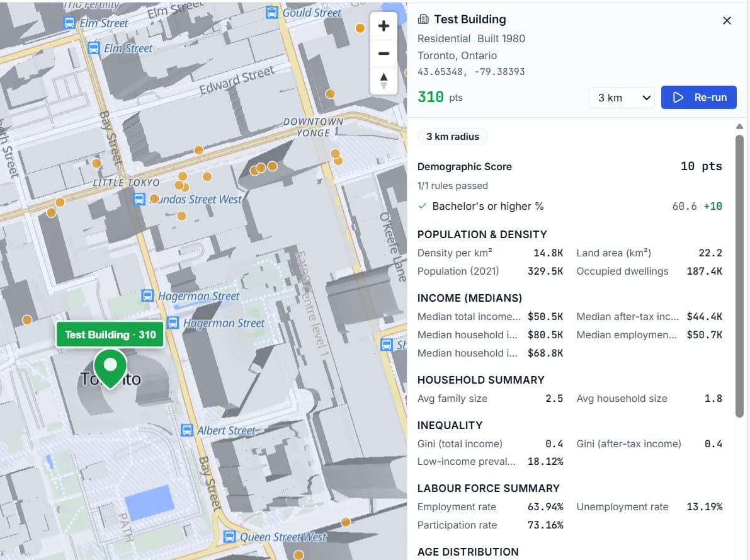Screen dimensions: 750x560
Task: Click the transit icon on Dundas Street West
Action: pos(139,199)
